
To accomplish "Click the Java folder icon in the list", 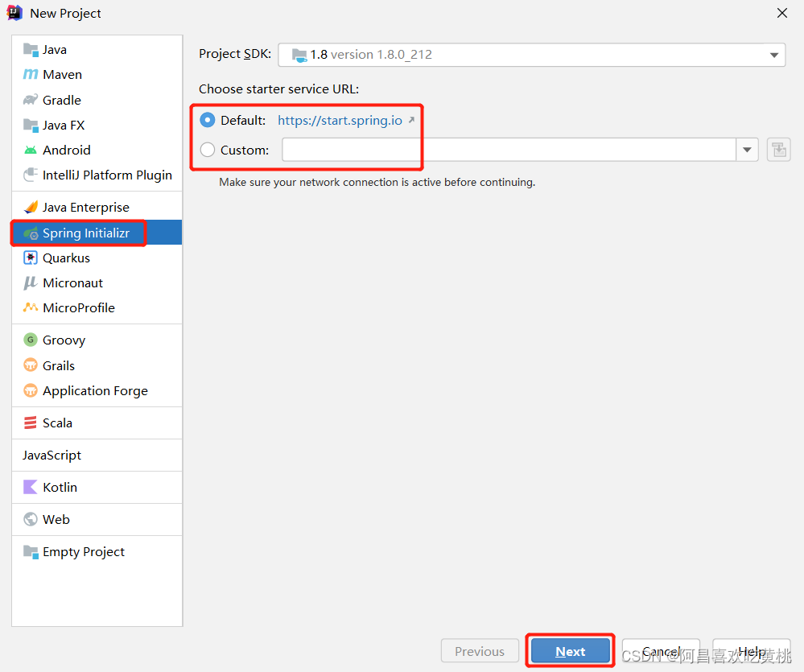I will point(31,50).
